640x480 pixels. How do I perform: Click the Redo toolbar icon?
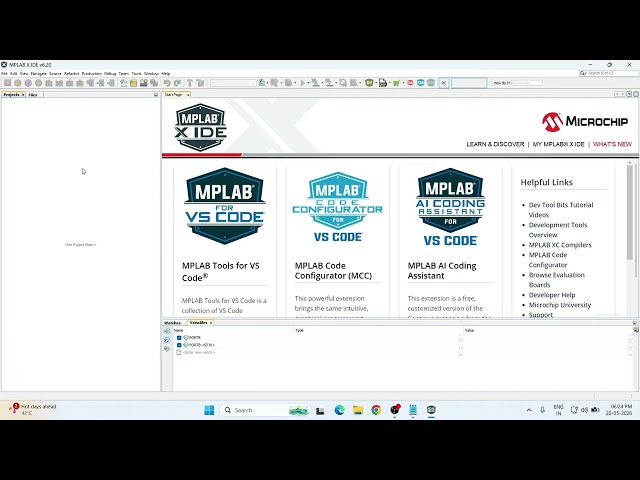(178, 83)
